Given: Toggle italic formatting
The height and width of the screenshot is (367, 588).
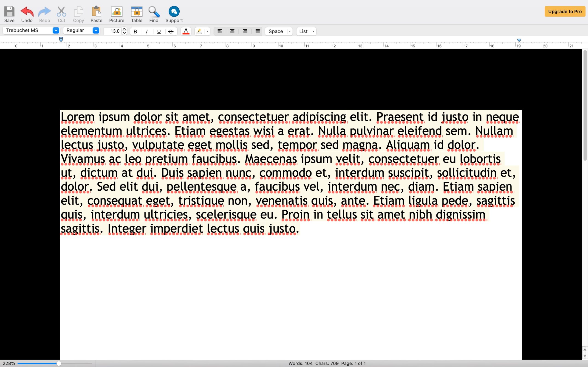Looking at the screenshot, I should click(147, 31).
